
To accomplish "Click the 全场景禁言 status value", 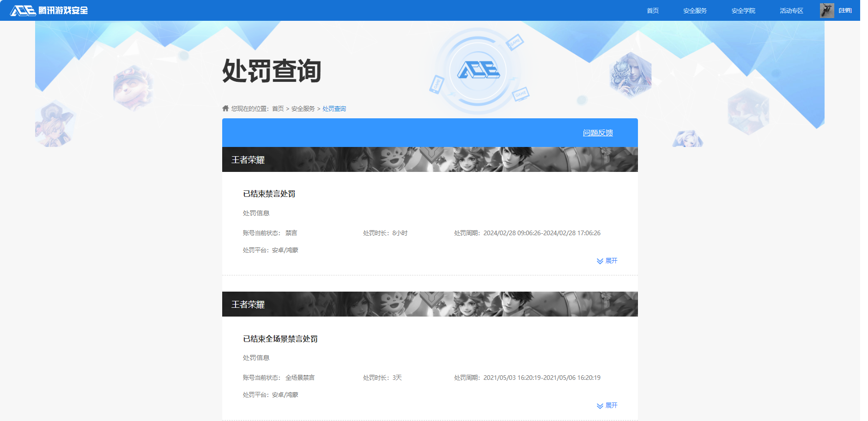I will pos(300,378).
